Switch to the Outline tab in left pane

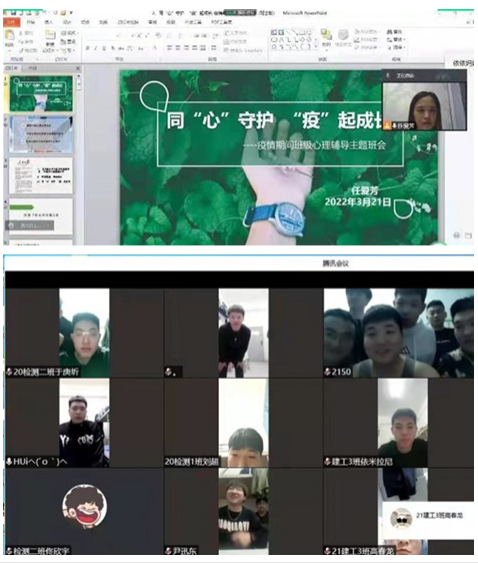pyautogui.click(x=32, y=68)
